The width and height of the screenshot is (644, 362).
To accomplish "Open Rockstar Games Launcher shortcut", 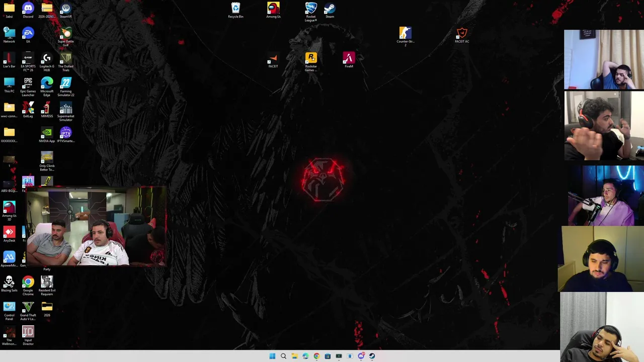I will 311,62.
